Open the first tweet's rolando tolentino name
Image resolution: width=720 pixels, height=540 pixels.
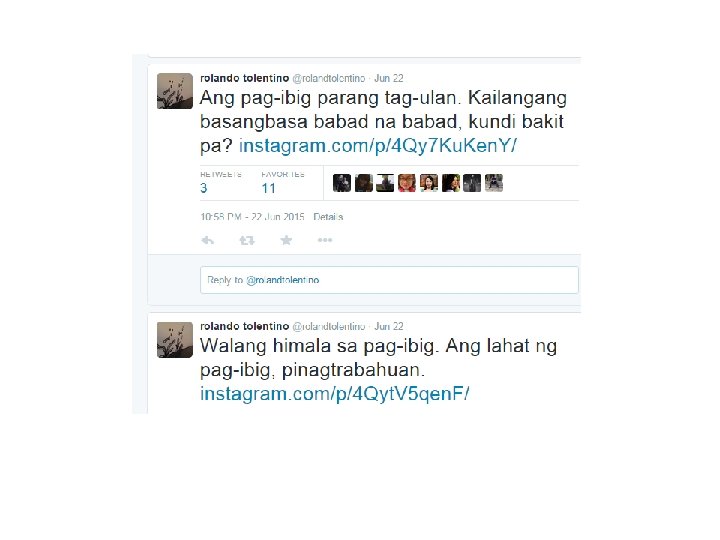pos(244,78)
